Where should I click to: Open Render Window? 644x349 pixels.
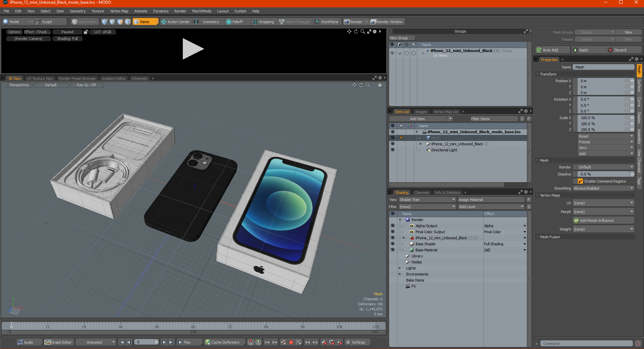point(387,22)
